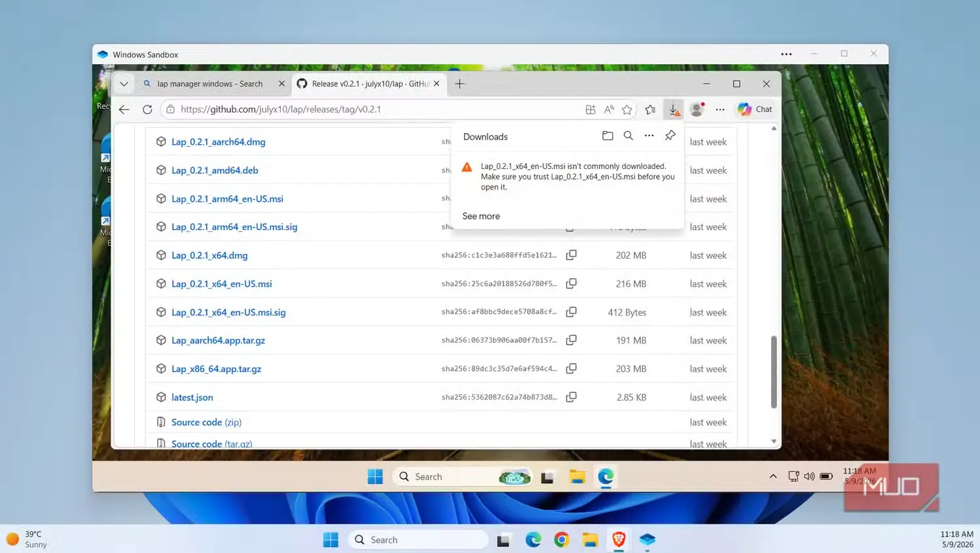The height and width of the screenshot is (553, 980).
Task: Click the page vertical scrollbar thumb
Action: (x=774, y=372)
